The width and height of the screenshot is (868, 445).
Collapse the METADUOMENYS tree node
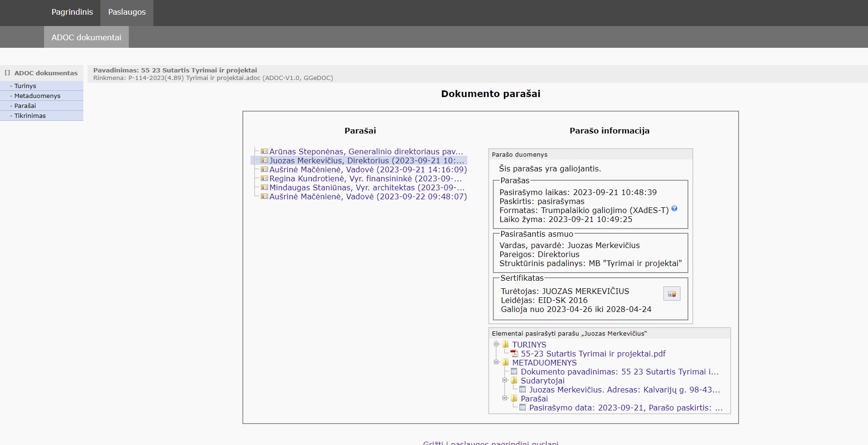pyautogui.click(x=496, y=362)
